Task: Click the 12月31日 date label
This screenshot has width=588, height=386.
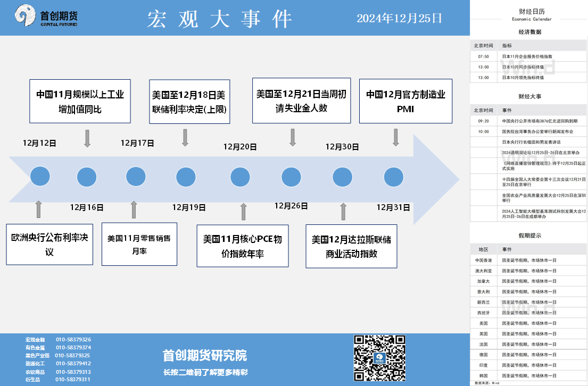Action: (393, 207)
